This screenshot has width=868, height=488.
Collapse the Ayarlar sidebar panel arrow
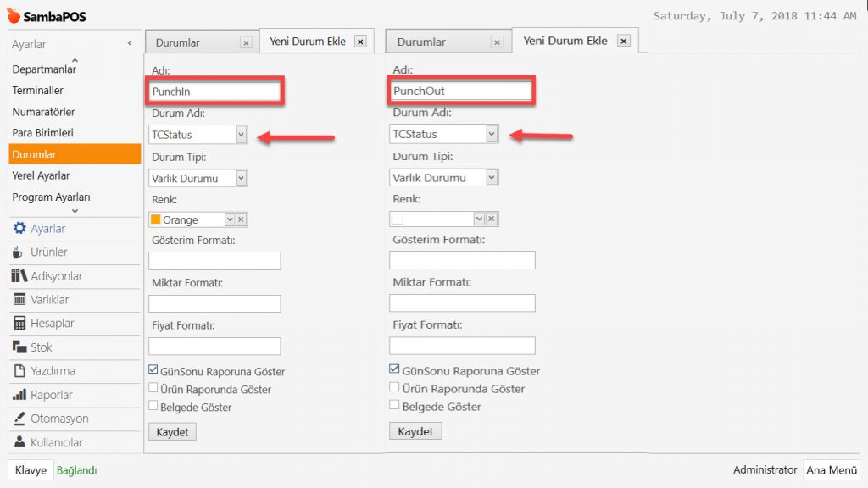[130, 43]
